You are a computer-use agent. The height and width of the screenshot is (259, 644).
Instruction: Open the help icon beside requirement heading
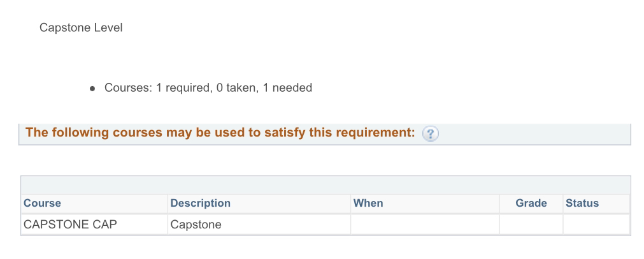[431, 133]
